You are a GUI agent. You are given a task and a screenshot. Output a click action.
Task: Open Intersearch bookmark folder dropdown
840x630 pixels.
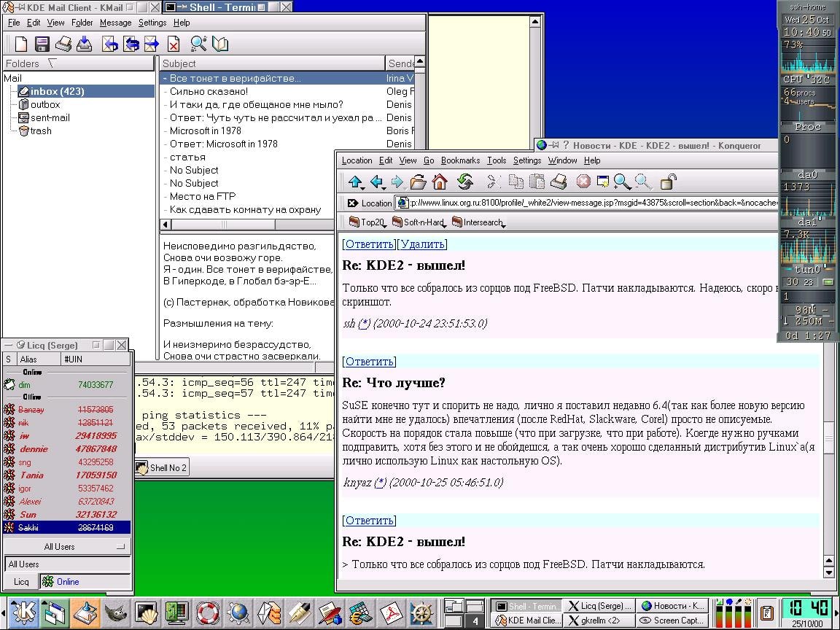pos(479,222)
